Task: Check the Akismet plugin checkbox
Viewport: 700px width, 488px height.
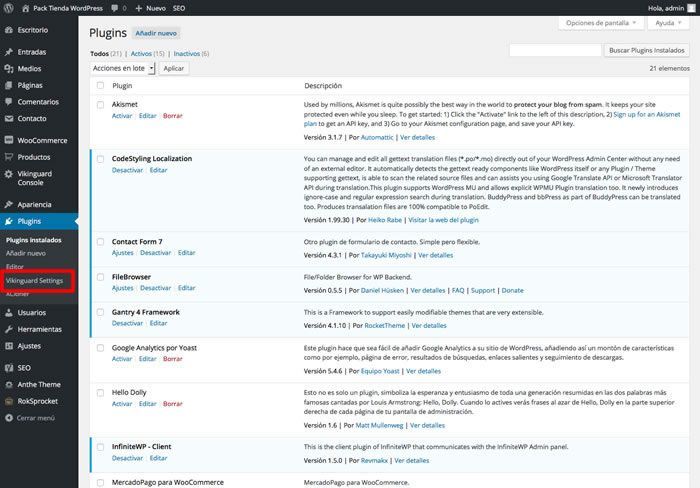Action: (x=100, y=104)
